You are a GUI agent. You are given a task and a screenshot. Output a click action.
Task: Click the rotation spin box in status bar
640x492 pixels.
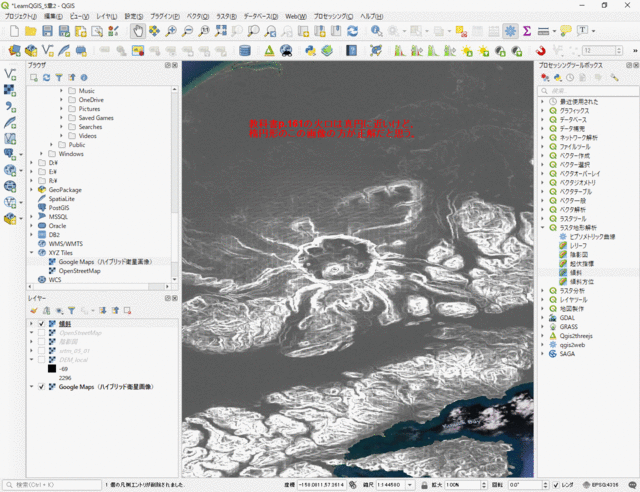tap(528, 485)
